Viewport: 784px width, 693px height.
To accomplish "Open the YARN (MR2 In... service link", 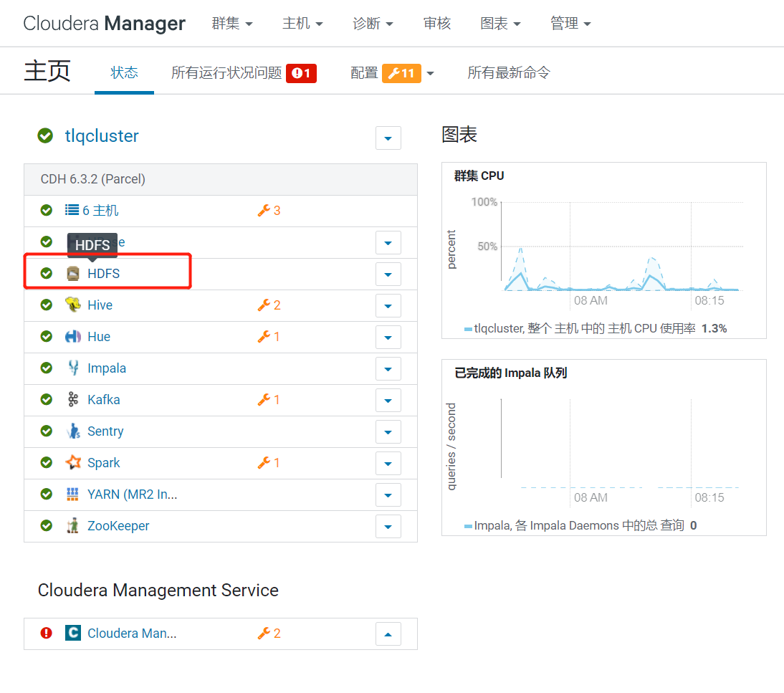I will click(x=132, y=494).
